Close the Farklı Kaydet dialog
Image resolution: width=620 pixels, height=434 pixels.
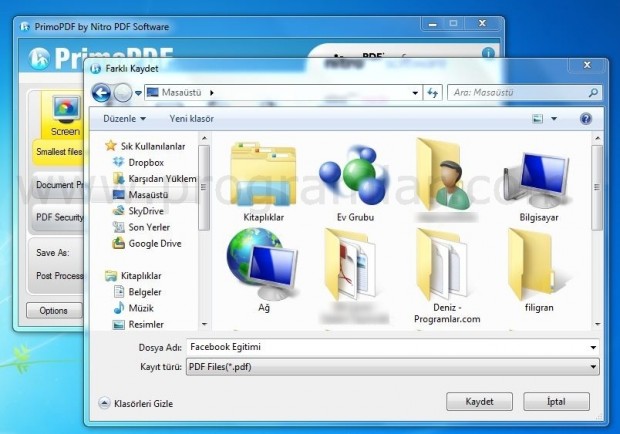click(x=587, y=65)
